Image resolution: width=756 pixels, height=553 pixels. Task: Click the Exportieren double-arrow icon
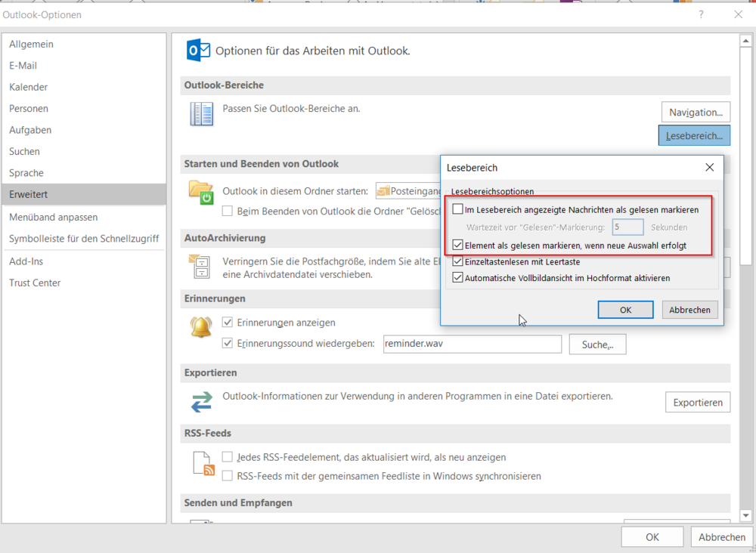point(202,402)
